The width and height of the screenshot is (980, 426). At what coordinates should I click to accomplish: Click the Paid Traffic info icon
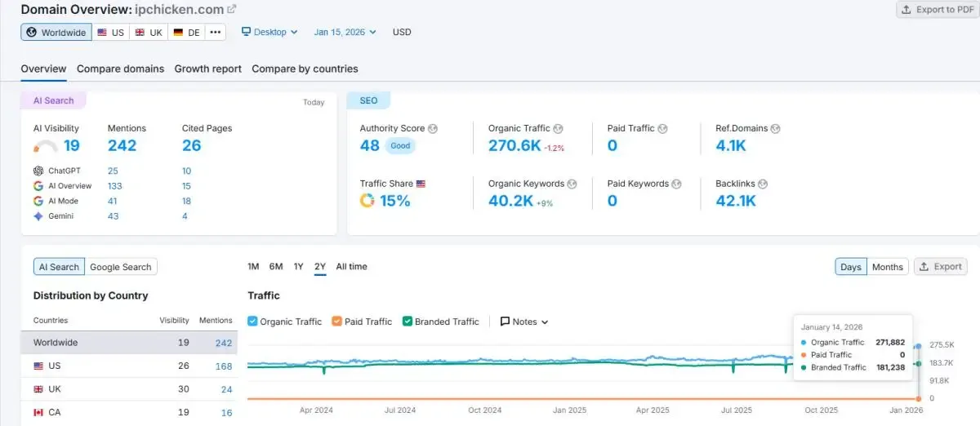pyautogui.click(x=663, y=129)
